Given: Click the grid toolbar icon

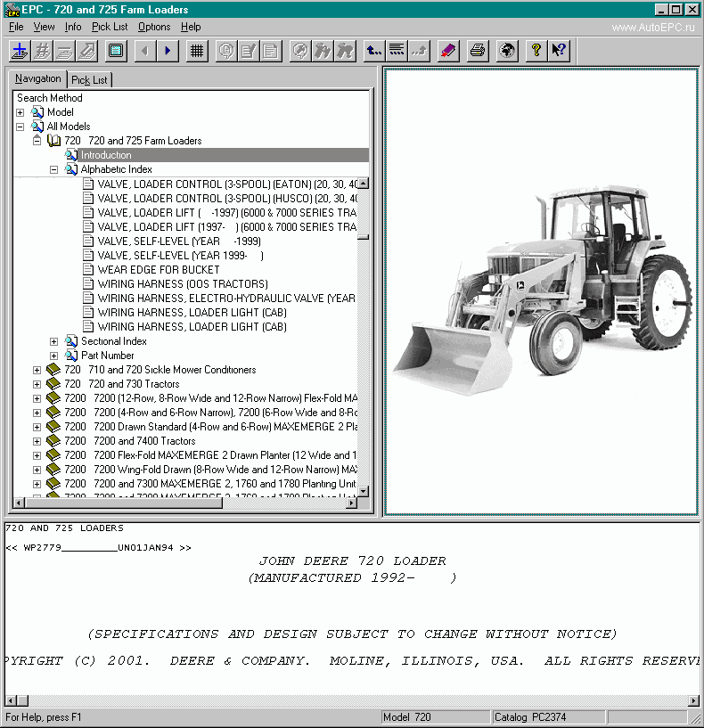Looking at the screenshot, I should [x=197, y=51].
